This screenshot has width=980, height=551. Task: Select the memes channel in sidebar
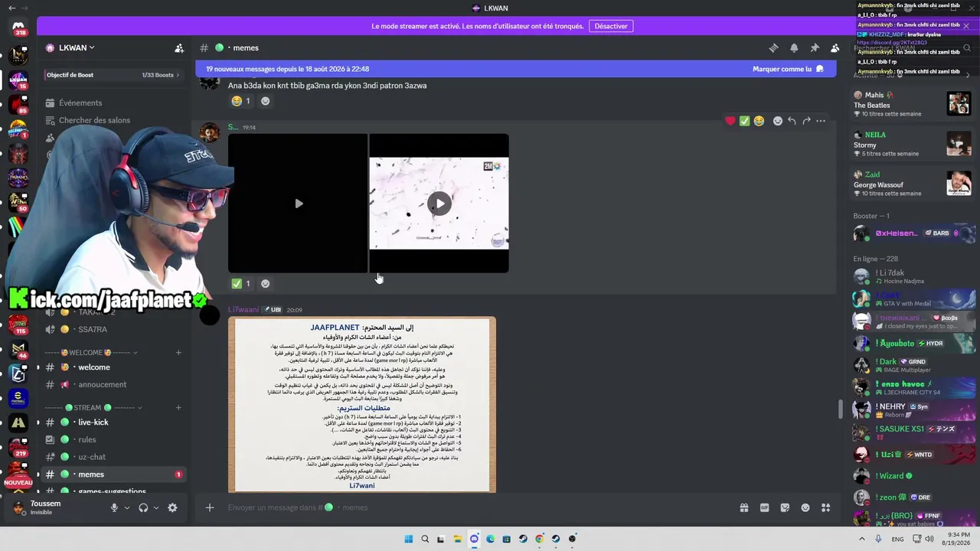(x=113, y=474)
